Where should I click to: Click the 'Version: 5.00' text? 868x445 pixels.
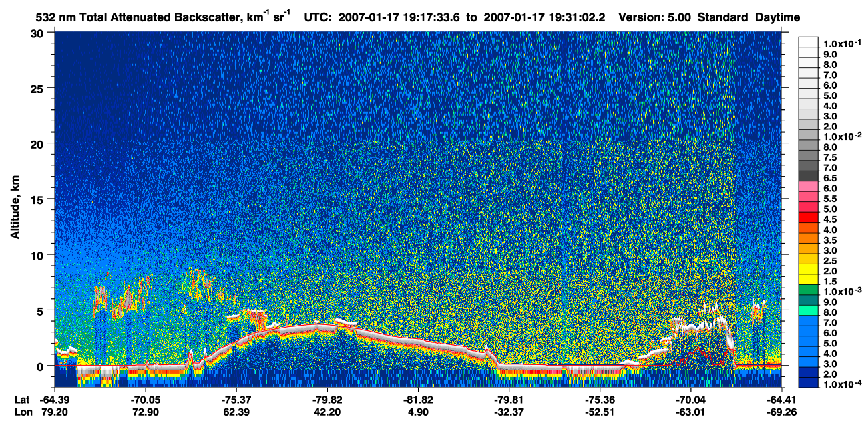[655, 17]
